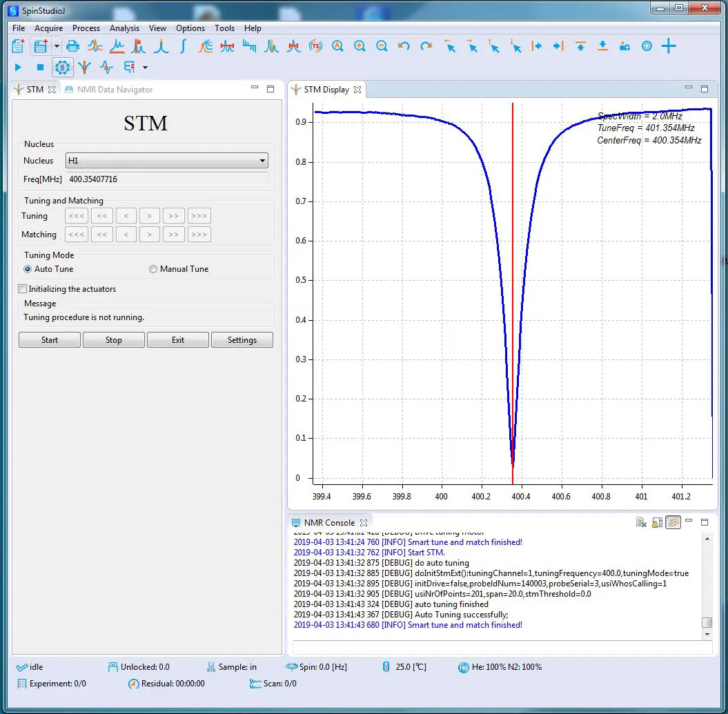Click the STM Settings button
The image size is (728, 714).
tap(242, 340)
